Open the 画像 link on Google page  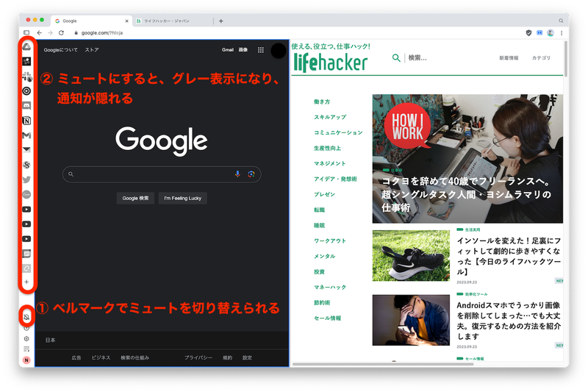pyautogui.click(x=243, y=50)
